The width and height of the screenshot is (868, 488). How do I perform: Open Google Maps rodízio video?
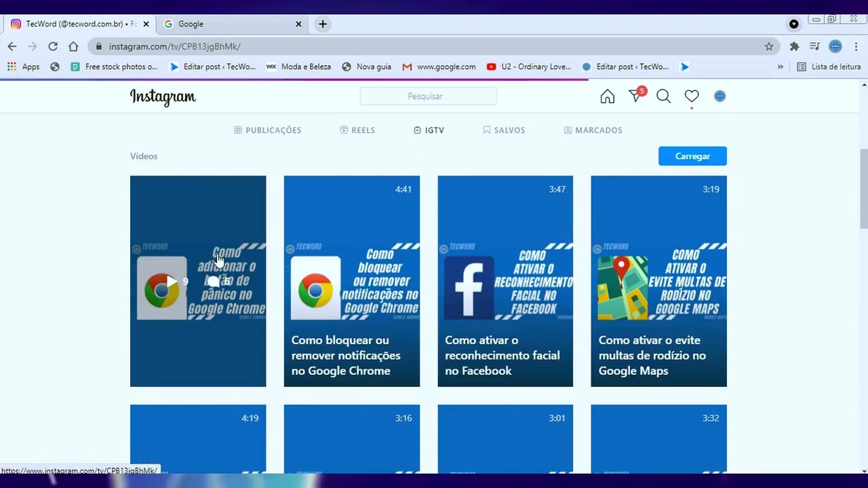[x=658, y=281]
